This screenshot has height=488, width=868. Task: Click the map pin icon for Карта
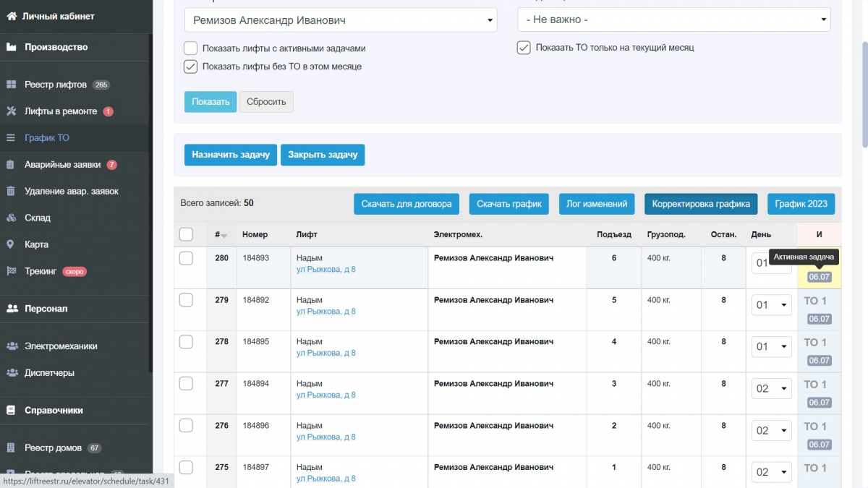(11, 244)
